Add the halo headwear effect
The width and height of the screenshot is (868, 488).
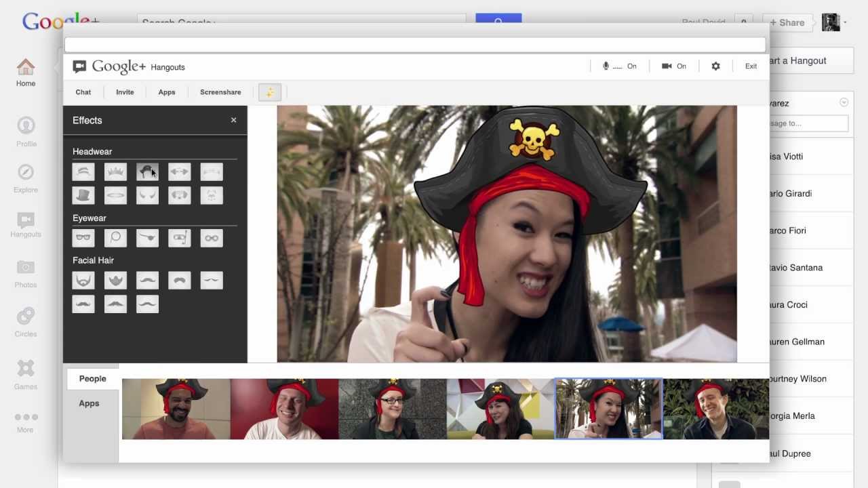tap(115, 196)
